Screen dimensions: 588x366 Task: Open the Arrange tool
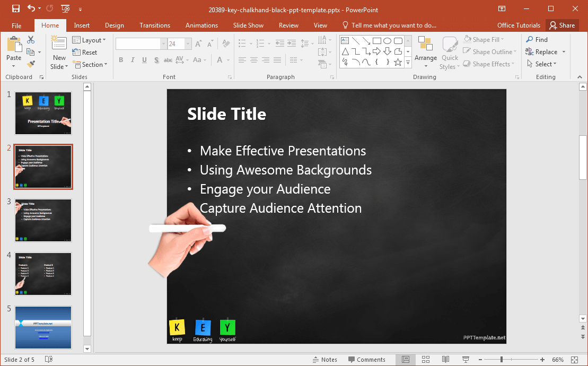click(x=426, y=51)
